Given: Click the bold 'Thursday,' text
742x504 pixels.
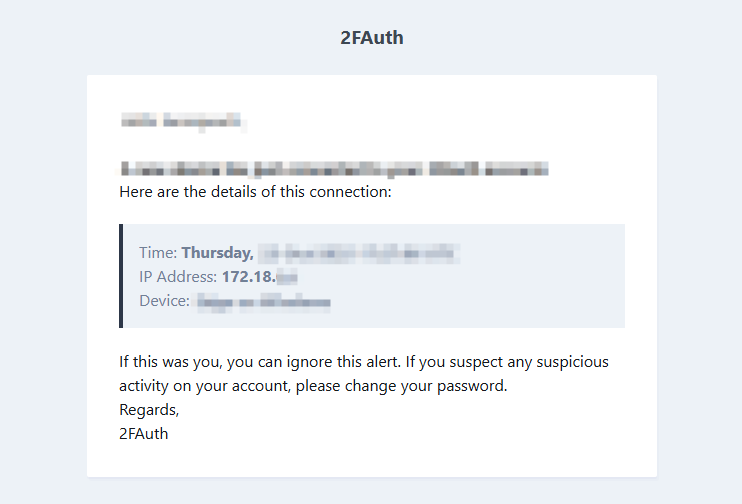Looking at the screenshot, I should click(217, 252).
